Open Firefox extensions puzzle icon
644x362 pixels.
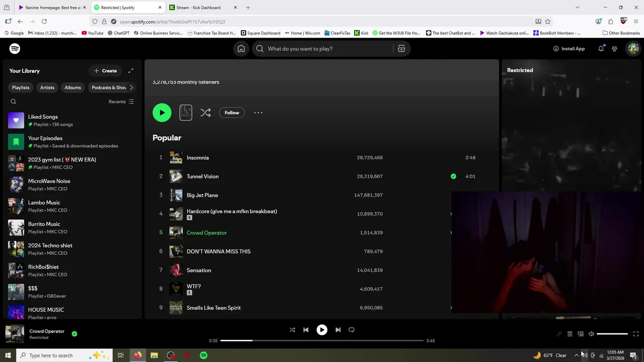click(611, 22)
